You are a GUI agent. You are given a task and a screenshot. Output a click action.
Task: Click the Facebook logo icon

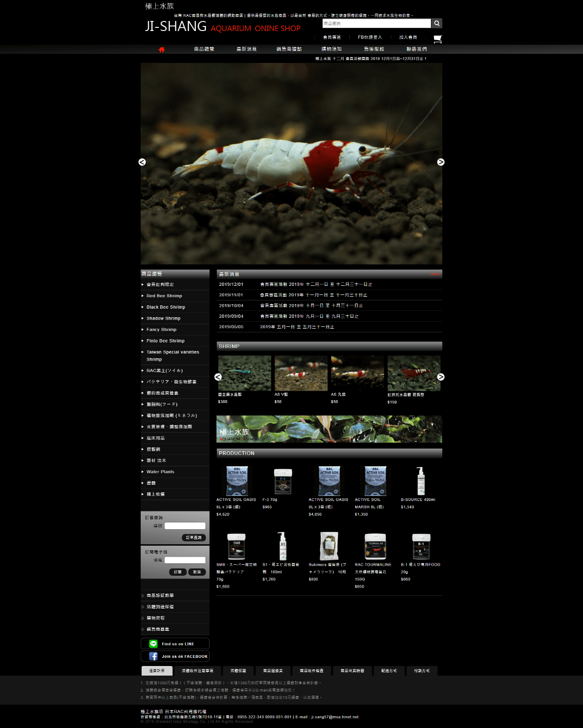[x=153, y=656]
